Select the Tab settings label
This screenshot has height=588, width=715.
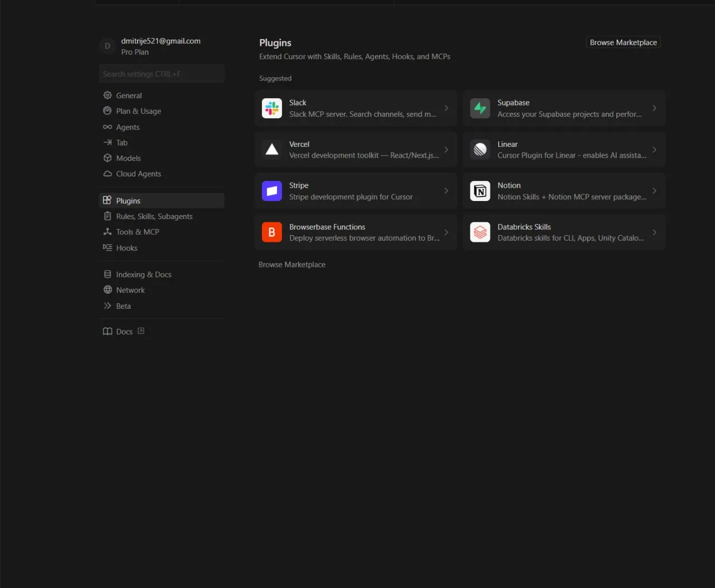pyautogui.click(x=122, y=142)
